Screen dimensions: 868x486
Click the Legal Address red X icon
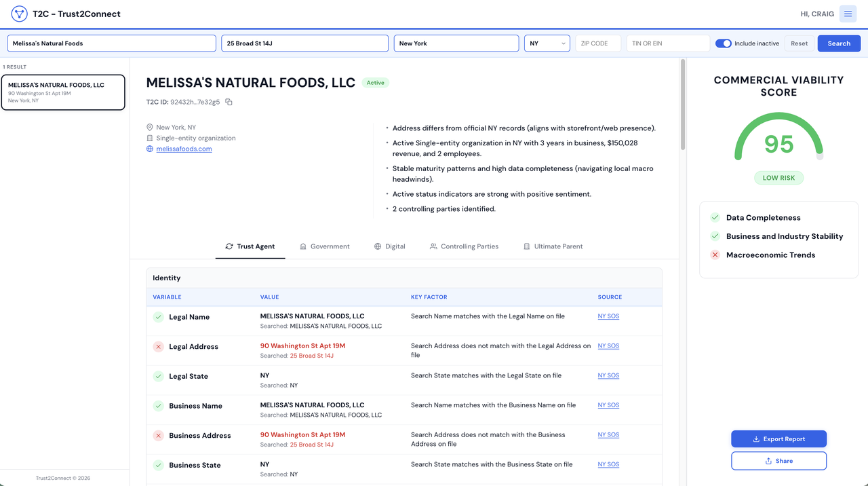[158, 347]
